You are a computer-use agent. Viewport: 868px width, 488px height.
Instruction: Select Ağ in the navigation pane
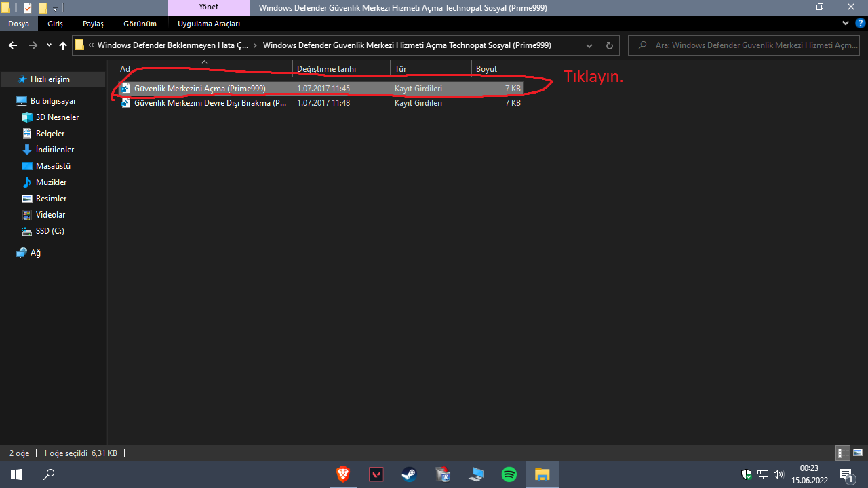[28, 253]
